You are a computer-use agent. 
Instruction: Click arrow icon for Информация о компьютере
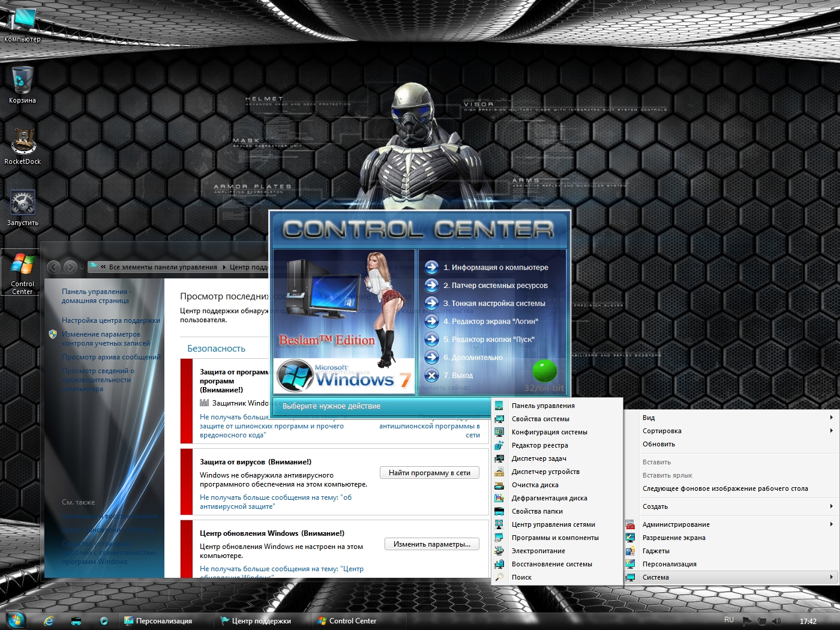click(x=431, y=268)
